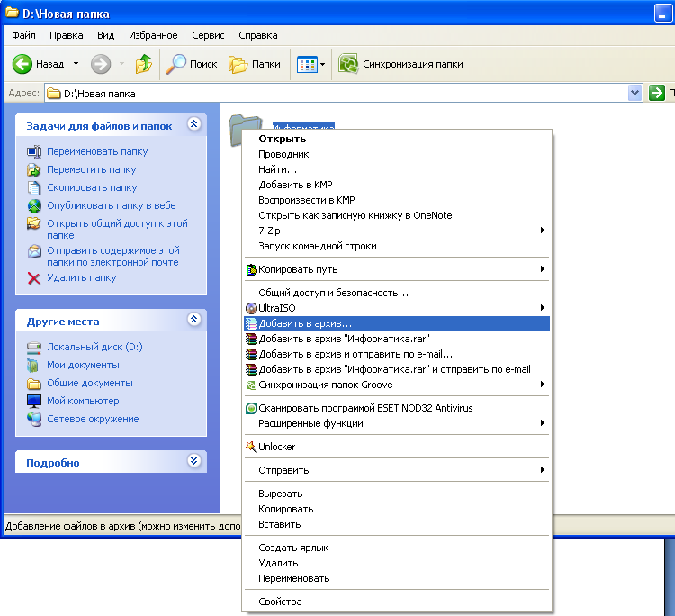Select Открыть как записную книжку в OneNote
This screenshot has height=616, width=675.
[x=397, y=216]
